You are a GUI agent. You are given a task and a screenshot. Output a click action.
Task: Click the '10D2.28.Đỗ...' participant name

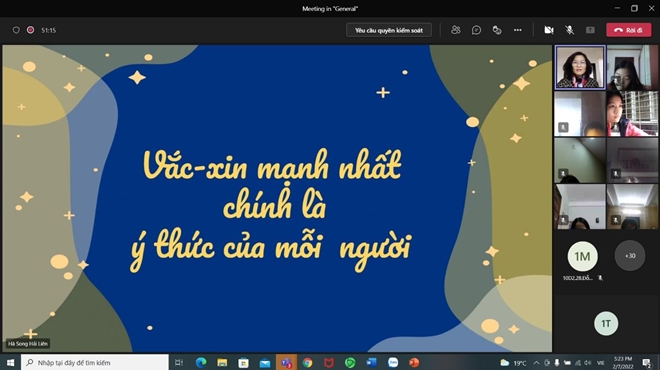(578, 278)
